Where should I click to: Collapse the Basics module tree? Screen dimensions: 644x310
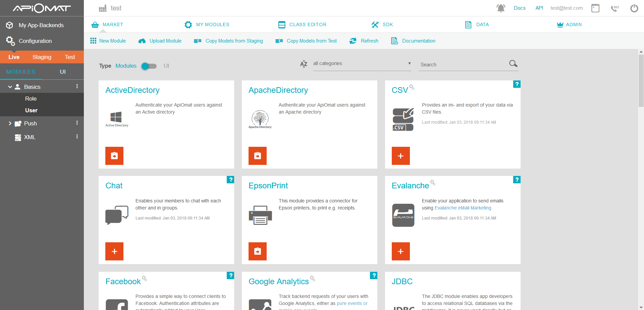coord(10,87)
